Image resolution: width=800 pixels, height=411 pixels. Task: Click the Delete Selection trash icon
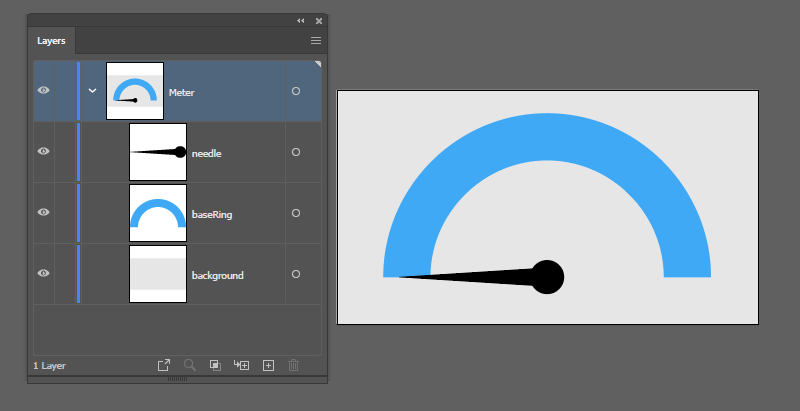click(x=293, y=365)
